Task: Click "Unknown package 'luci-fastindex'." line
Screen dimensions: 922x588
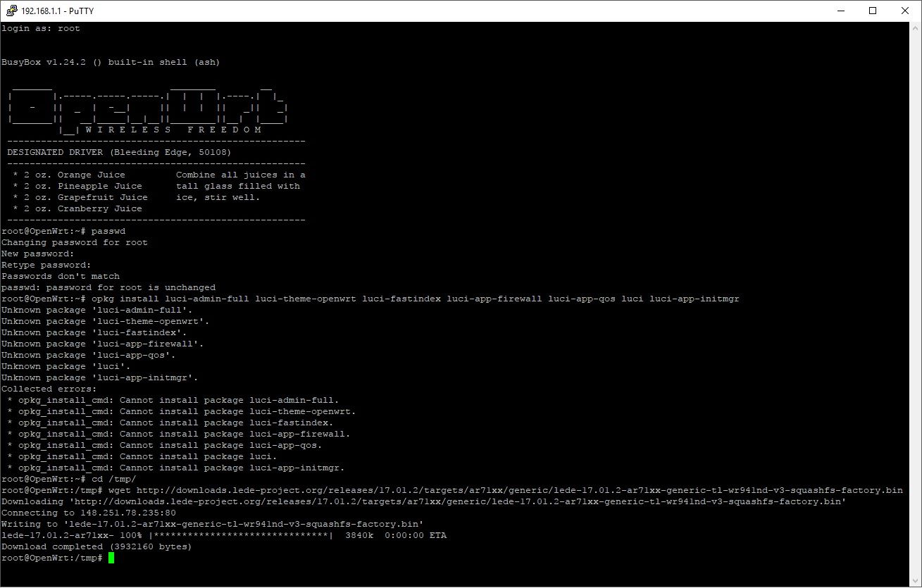Action: tap(94, 333)
